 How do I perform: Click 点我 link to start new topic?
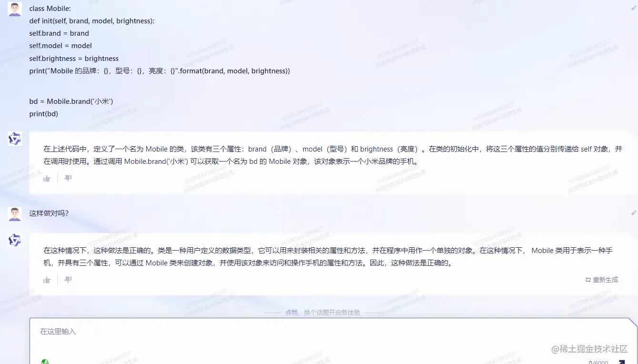(x=291, y=313)
